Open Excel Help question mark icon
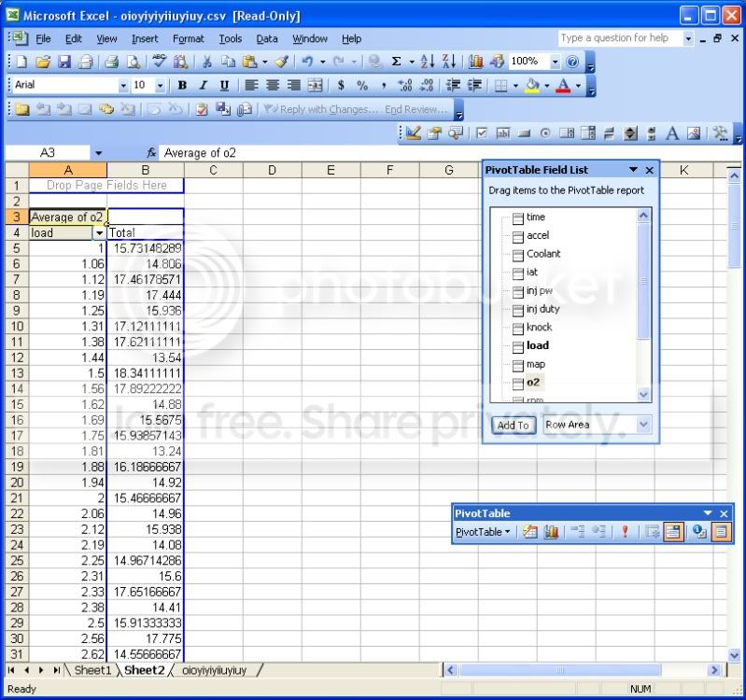 [x=573, y=62]
